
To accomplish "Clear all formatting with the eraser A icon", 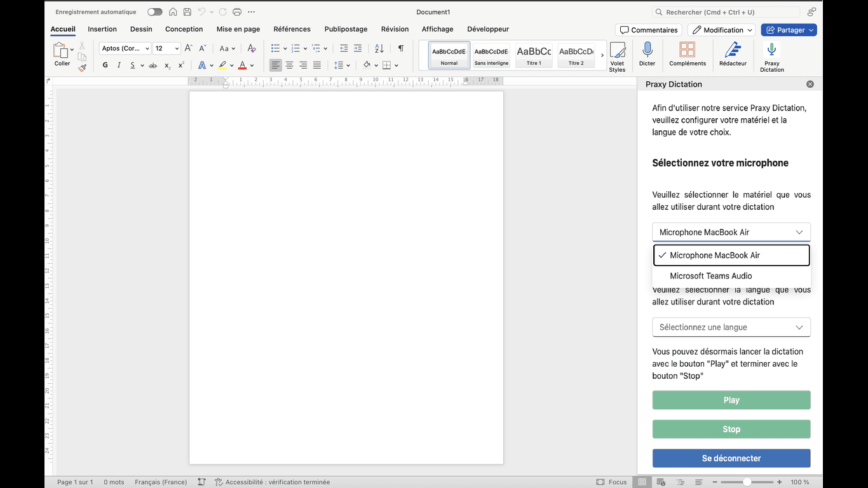I will (x=252, y=48).
